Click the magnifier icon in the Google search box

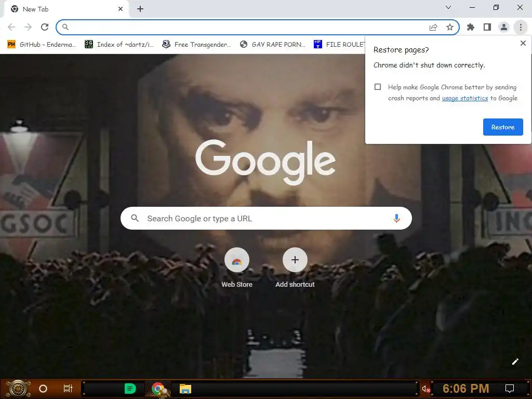135,218
